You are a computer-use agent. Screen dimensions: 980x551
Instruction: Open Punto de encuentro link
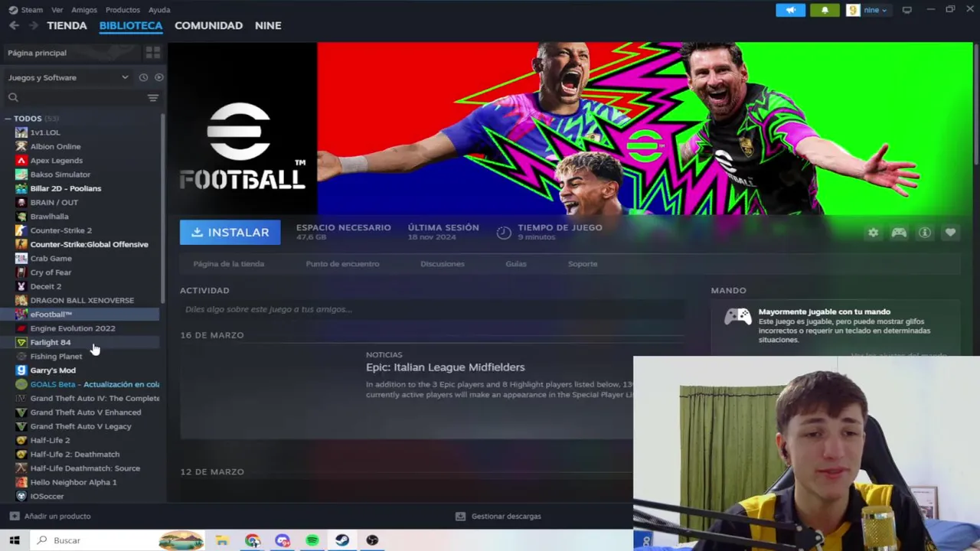click(x=342, y=264)
